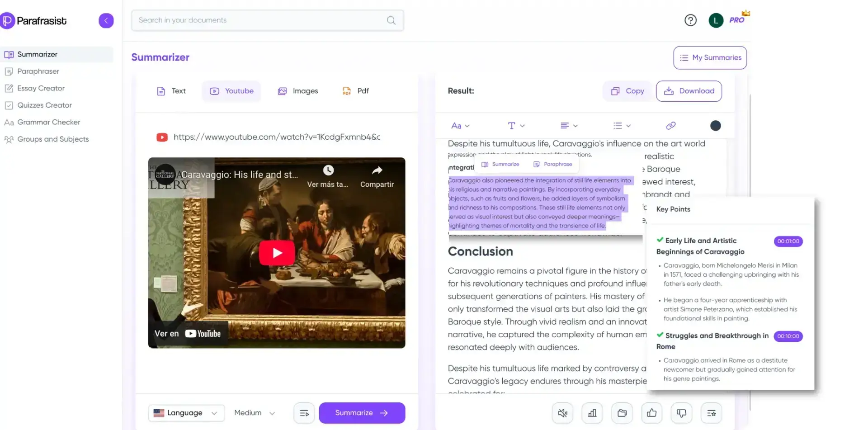
Task: Click the summary format options icon
Action: click(x=304, y=413)
